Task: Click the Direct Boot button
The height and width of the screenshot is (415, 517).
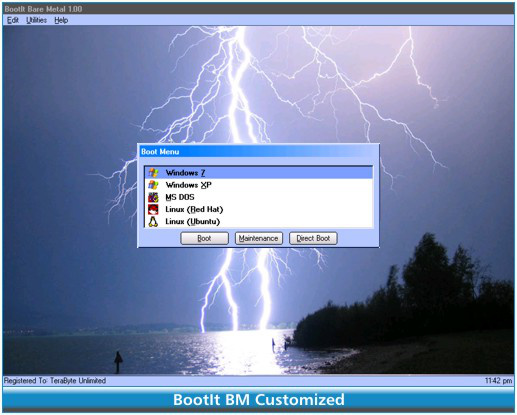Action: 313,238
